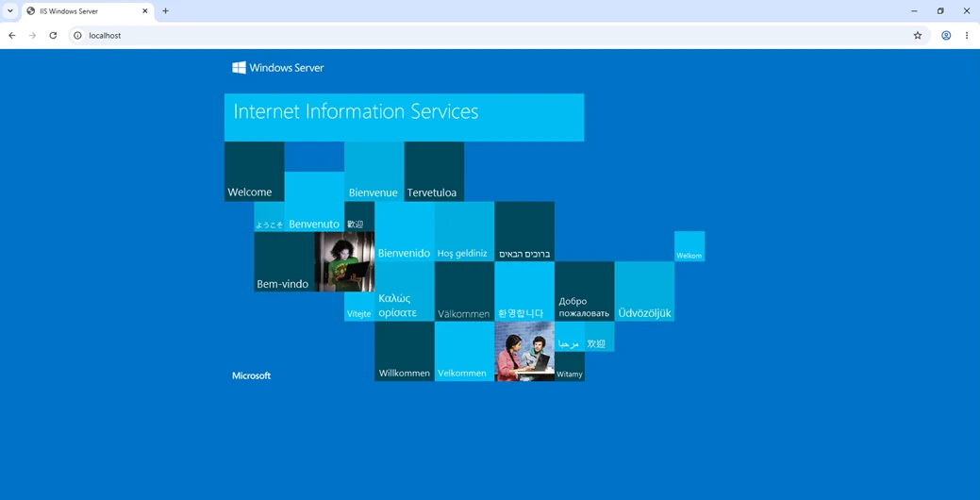Click the Vítejte tile

359,307
